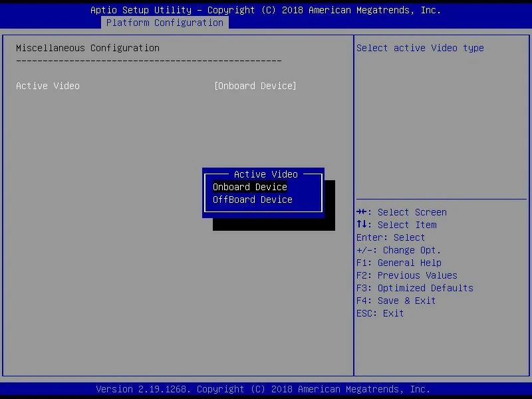
Task: Click the Active Video setting label
Action: click(48, 86)
